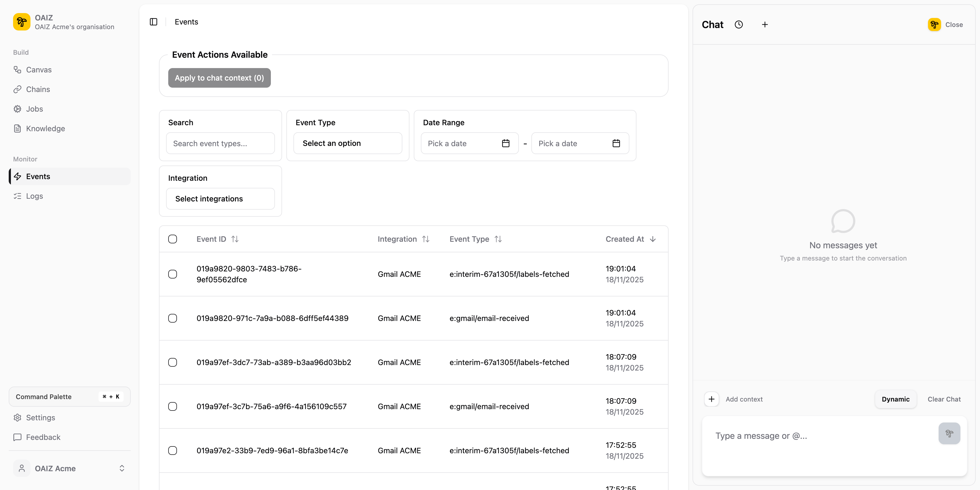980x490 pixels.
Task: Go to the Events monitor page
Action: pos(38,176)
